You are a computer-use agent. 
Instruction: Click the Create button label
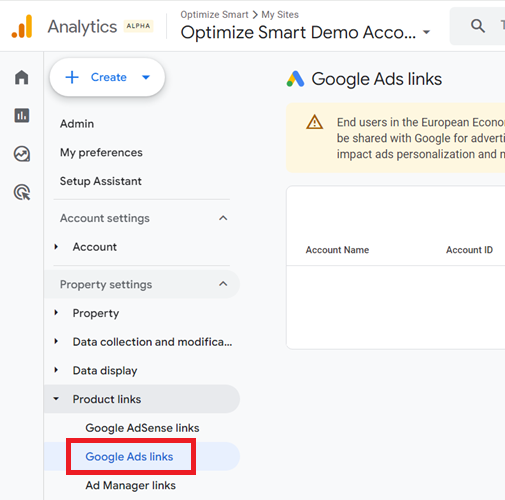tap(109, 77)
